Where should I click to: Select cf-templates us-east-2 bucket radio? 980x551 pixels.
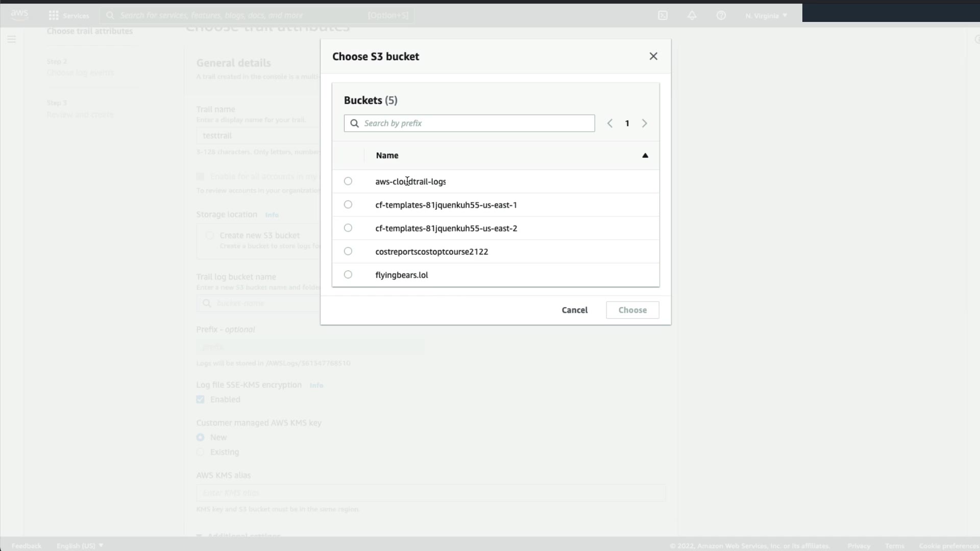coord(348,228)
